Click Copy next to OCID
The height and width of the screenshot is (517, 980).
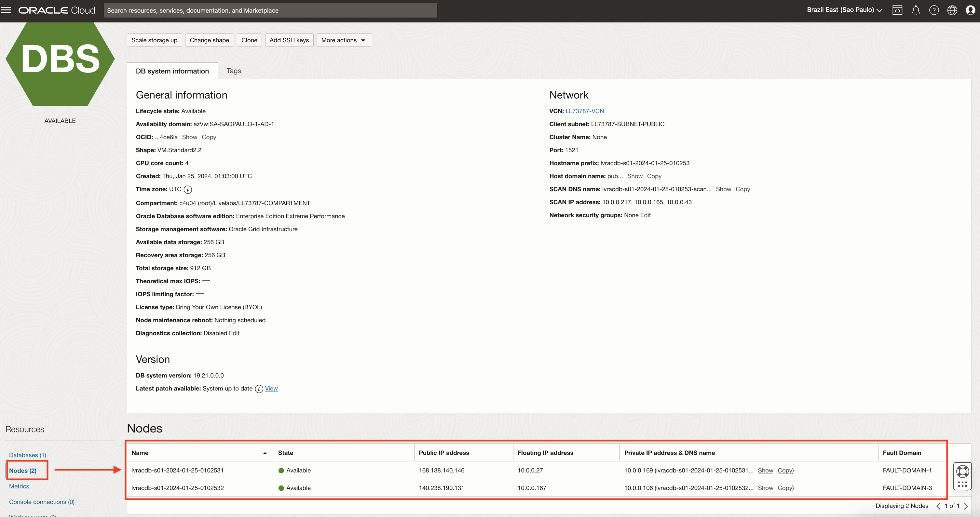tap(209, 137)
